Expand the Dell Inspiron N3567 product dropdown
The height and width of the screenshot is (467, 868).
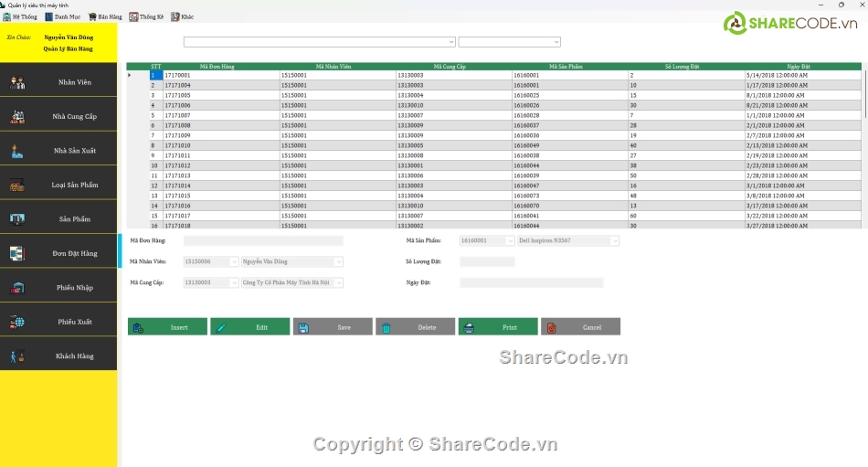(x=614, y=241)
